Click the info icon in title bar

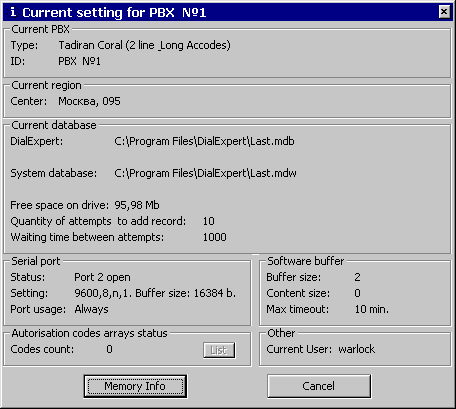coord(13,12)
